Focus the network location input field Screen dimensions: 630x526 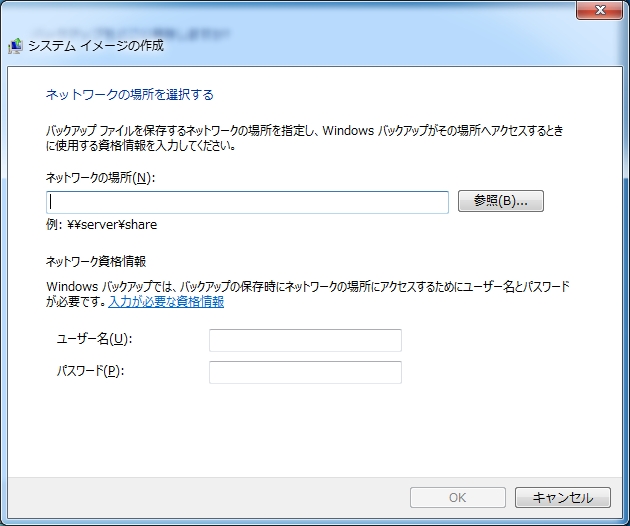[248, 202]
